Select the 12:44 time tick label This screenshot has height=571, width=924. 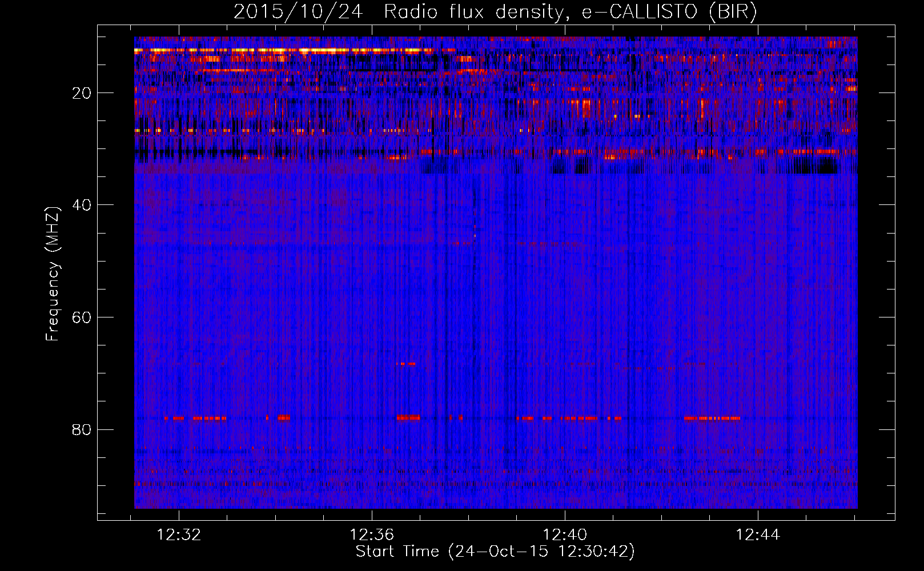click(x=757, y=535)
